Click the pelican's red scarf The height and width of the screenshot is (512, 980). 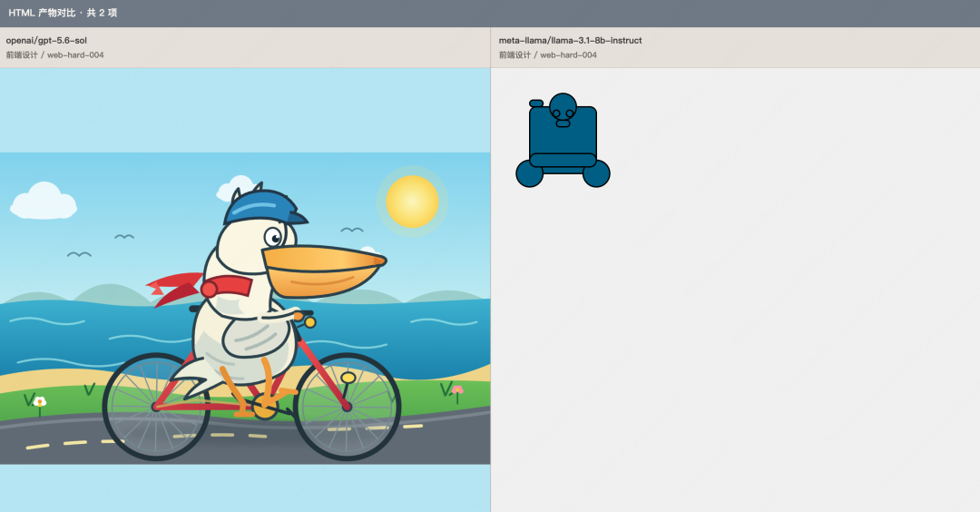coord(200,289)
